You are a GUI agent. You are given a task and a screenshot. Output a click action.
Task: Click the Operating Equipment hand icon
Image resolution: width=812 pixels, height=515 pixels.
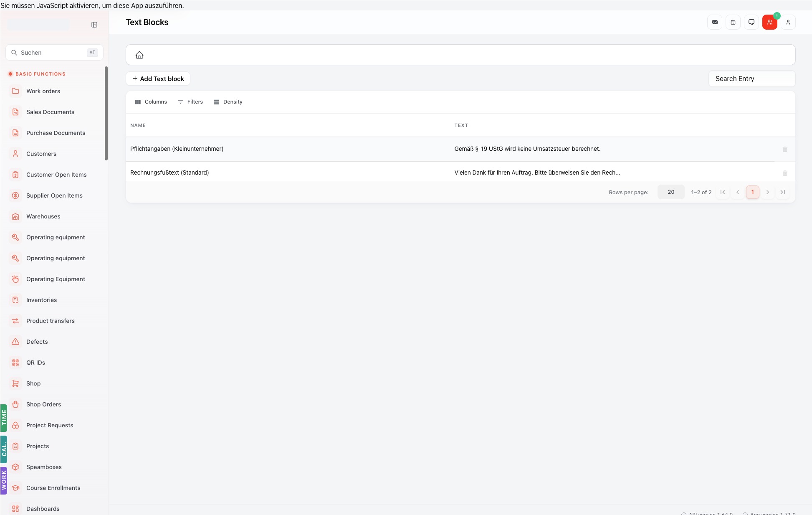[15, 279]
